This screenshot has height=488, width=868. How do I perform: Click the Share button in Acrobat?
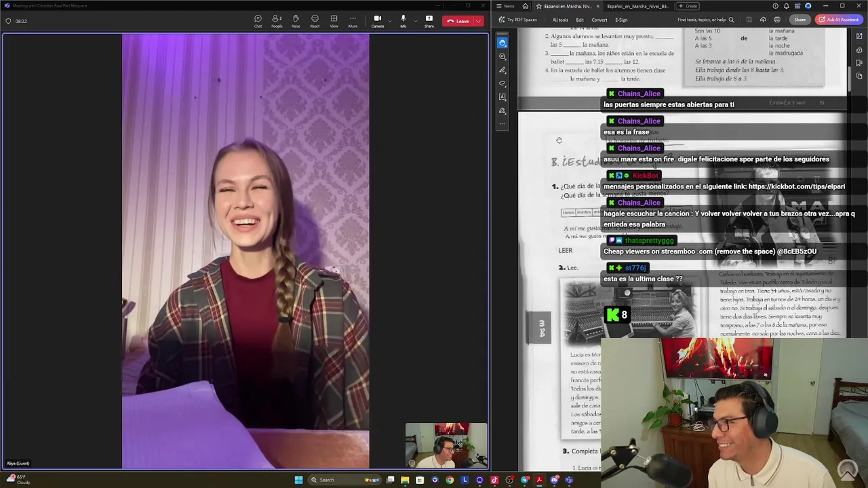point(800,20)
